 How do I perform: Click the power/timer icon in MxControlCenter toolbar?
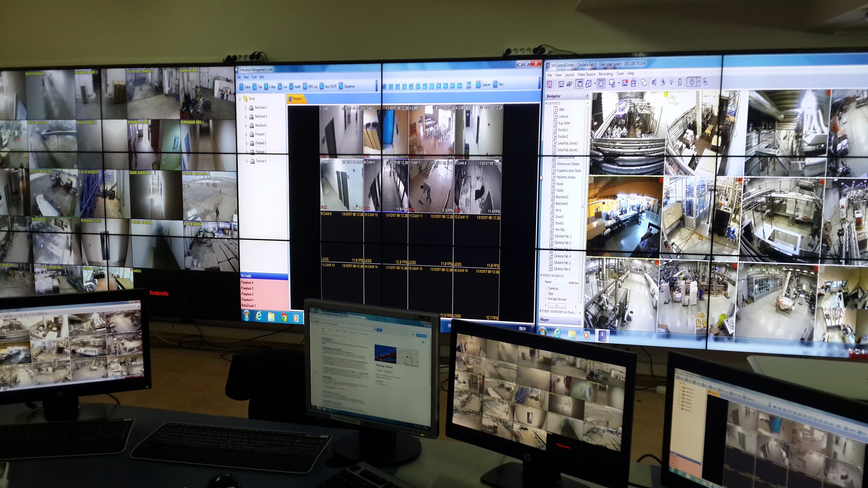[x=691, y=82]
